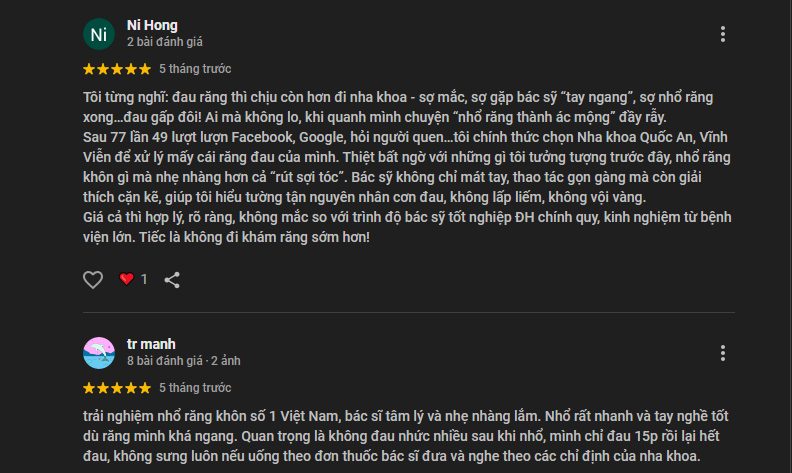Click '2 bài đánh giá' under Ni Hong
Screen dimensions: 792x473
click(165, 42)
